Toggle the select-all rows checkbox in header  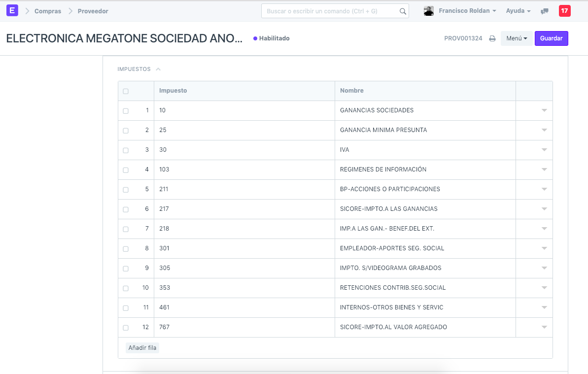pyautogui.click(x=126, y=91)
